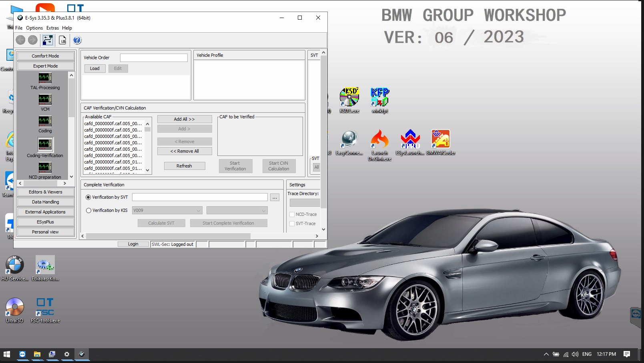Launch the winkfpt desktop shortcut
The height and width of the screenshot is (363, 644).
point(380,97)
